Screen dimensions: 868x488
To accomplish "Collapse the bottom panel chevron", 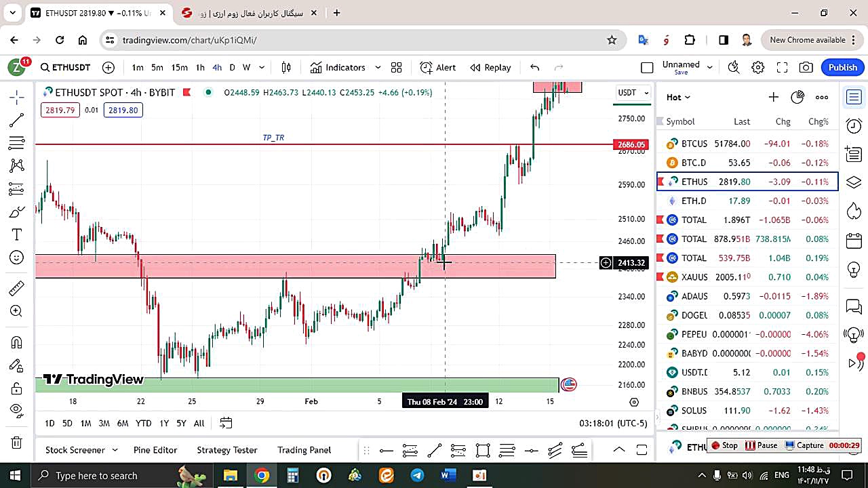I will [x=619, y=449].
